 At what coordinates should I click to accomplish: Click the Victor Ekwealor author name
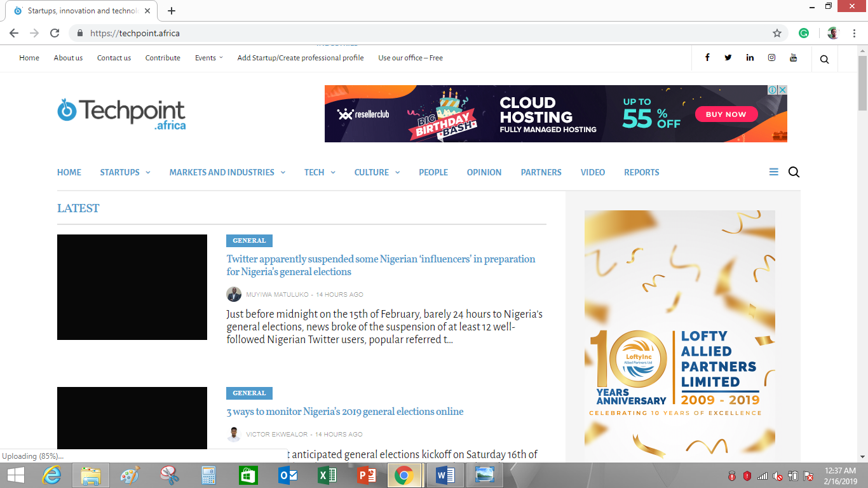click(x=277, y=435)
